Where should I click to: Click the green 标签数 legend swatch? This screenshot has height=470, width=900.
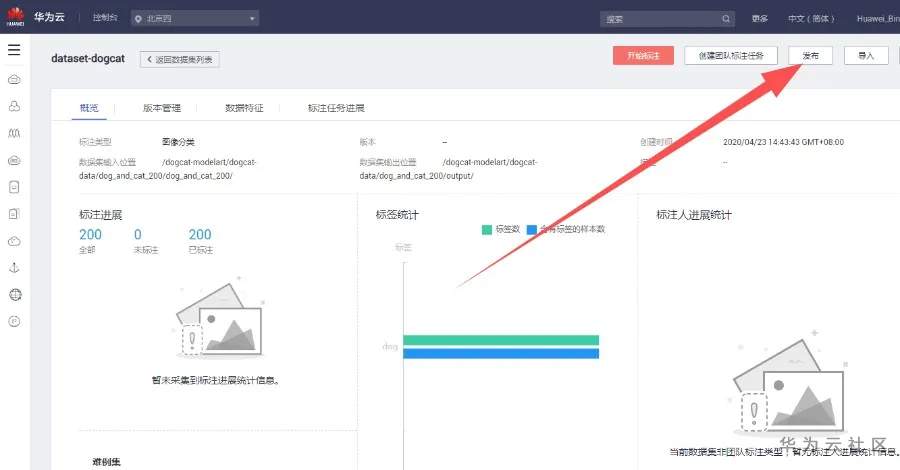(487, 230)
